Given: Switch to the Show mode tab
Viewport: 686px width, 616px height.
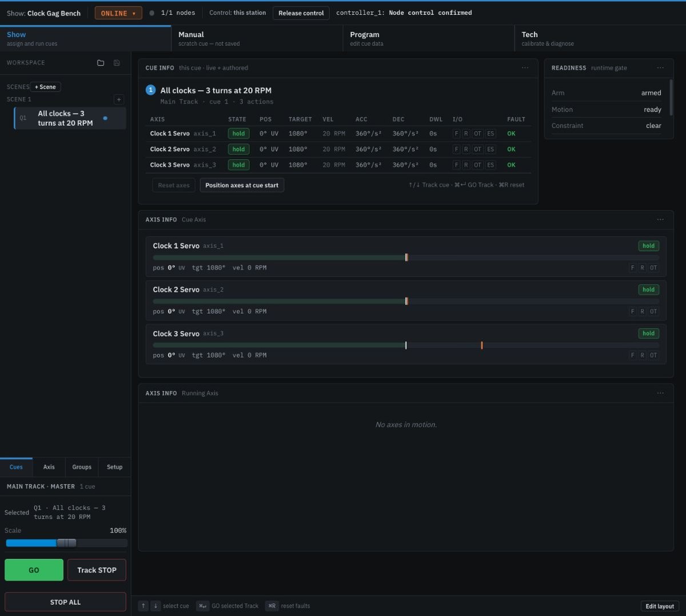Looking at the screenshot, I should [x=86, y=39].
